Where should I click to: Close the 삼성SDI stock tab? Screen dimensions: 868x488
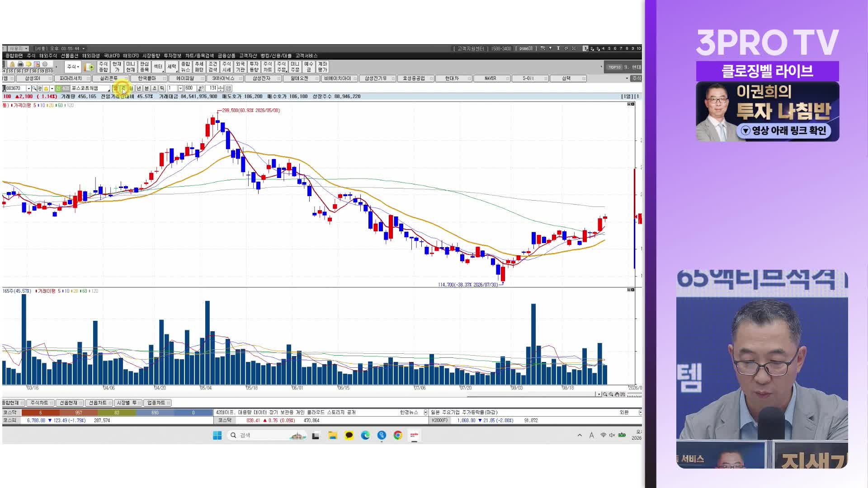pos(50,79)
